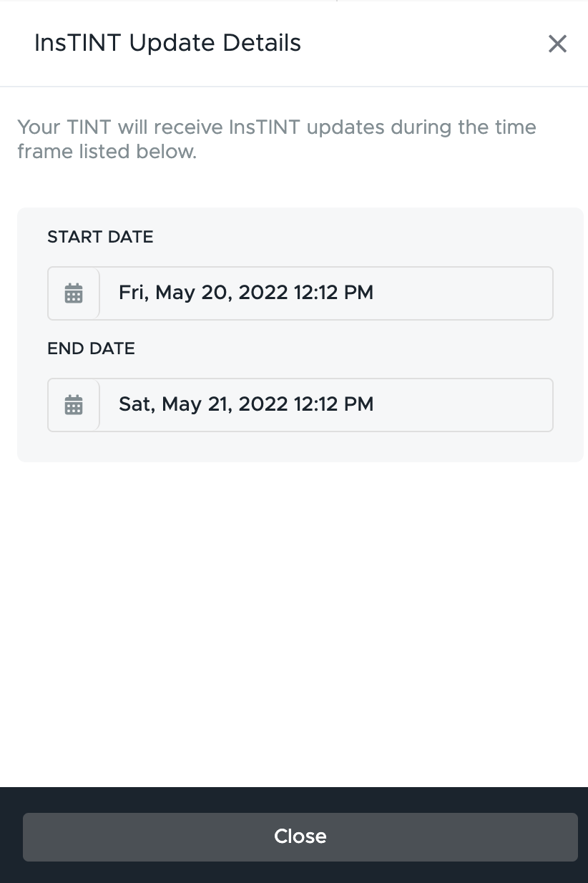The height and width of the screenshot is (883, 588).
Task: Click the year 2022 in the start date field
Action: pyautogui.click(x=263, y=293)
